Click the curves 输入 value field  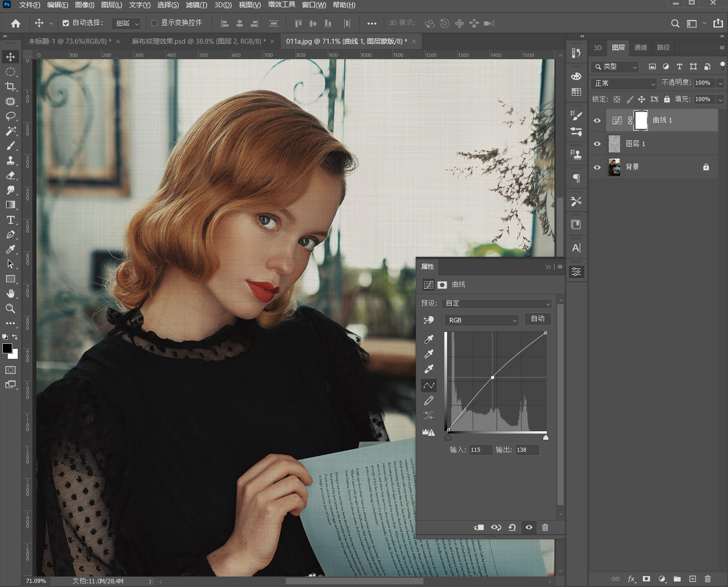[481, 450]
